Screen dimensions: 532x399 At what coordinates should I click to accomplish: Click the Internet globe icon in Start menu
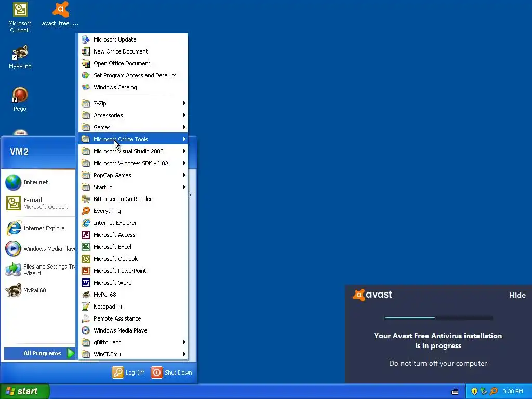pos(13,182)
